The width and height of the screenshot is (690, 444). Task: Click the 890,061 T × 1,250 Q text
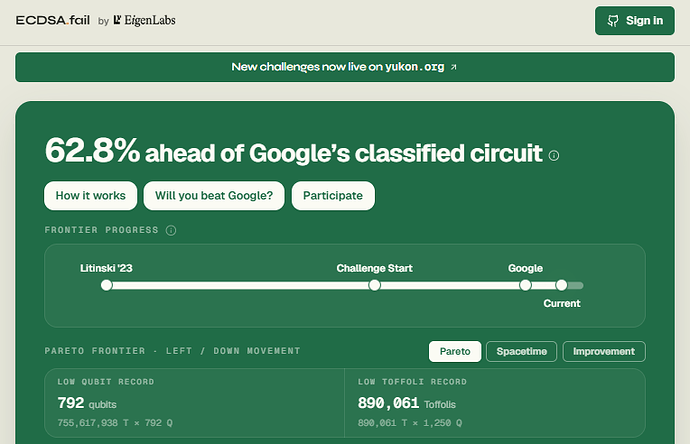click(410, 423)
